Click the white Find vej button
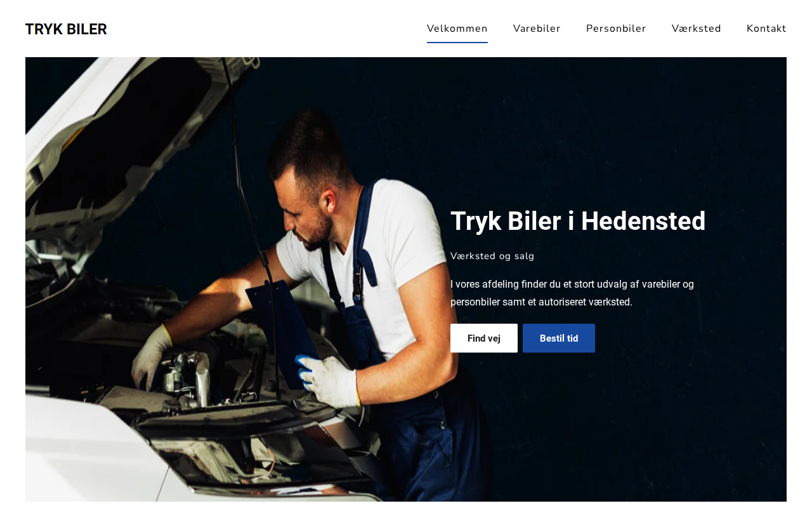812x508 pixels. [x=484, y=338]
